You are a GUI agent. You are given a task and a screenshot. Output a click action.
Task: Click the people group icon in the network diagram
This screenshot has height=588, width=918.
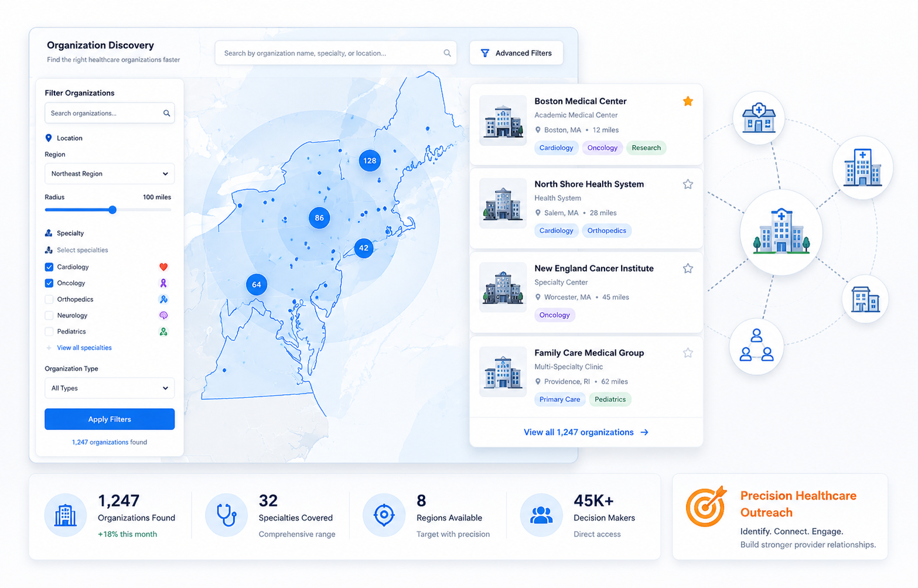(756, 346)
